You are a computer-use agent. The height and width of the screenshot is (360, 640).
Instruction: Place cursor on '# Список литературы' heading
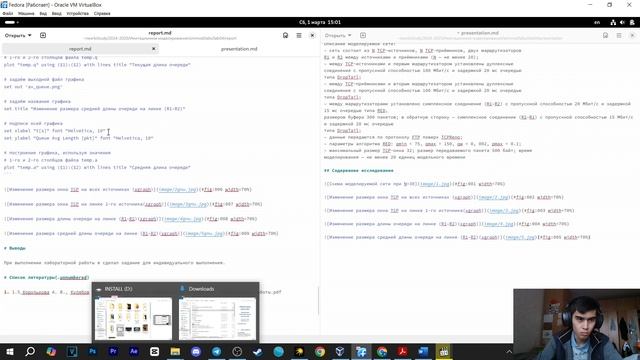[46, 278]
